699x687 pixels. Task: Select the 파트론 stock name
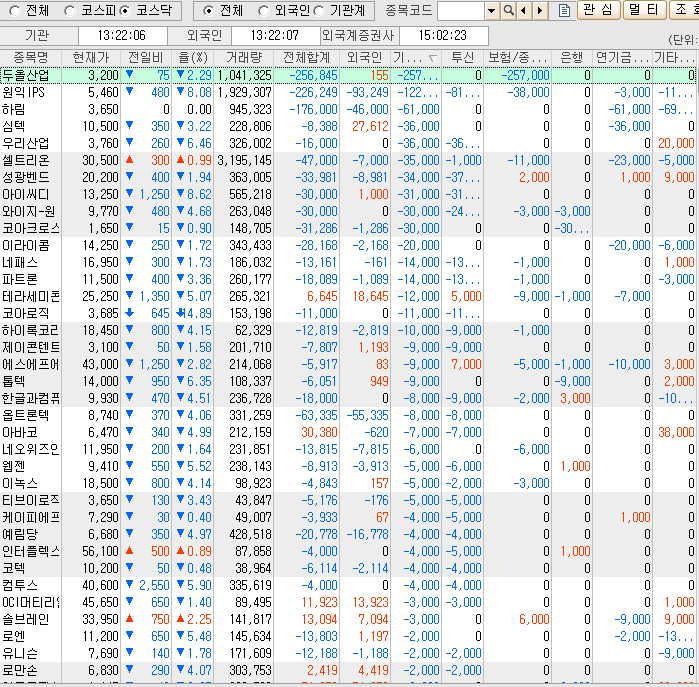pyautogui.click(x=20, y=279)
